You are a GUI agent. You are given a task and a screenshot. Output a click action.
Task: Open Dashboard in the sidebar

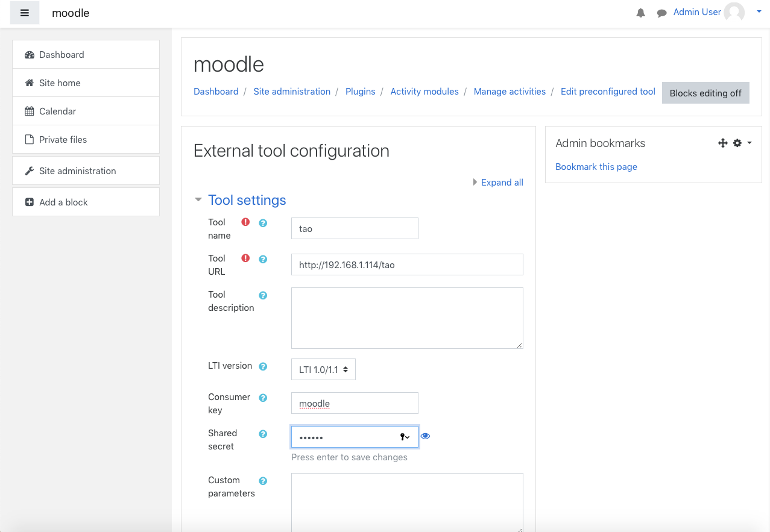(86, 54)
